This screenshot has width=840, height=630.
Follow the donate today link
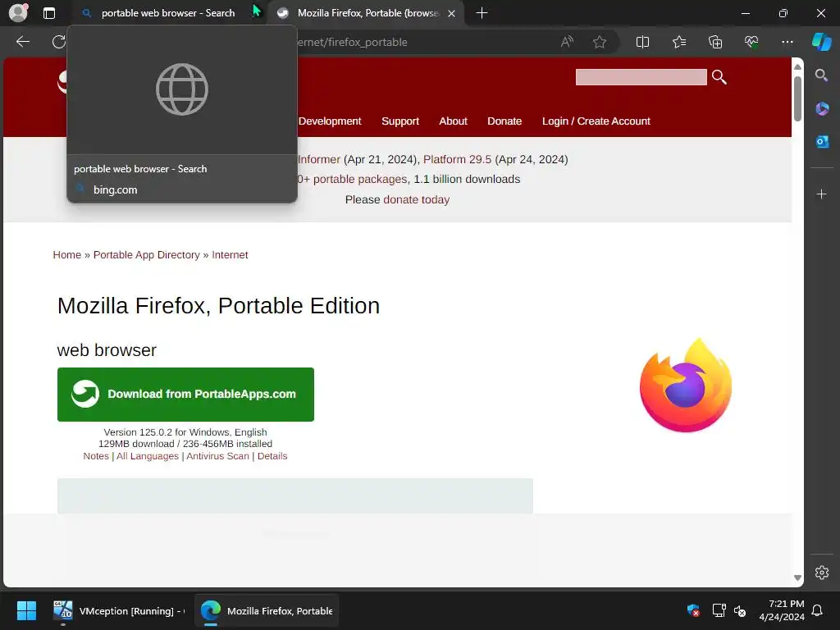click(x=416, y=199)
